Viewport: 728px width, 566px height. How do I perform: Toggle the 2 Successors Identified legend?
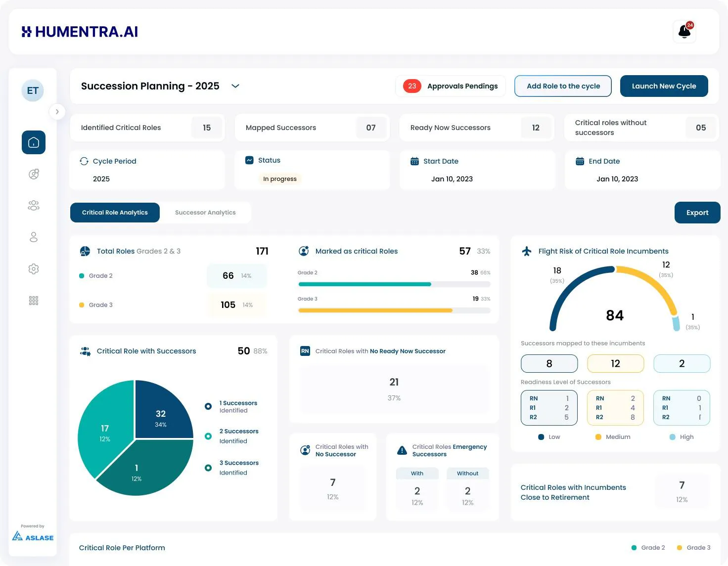[231, 436]
